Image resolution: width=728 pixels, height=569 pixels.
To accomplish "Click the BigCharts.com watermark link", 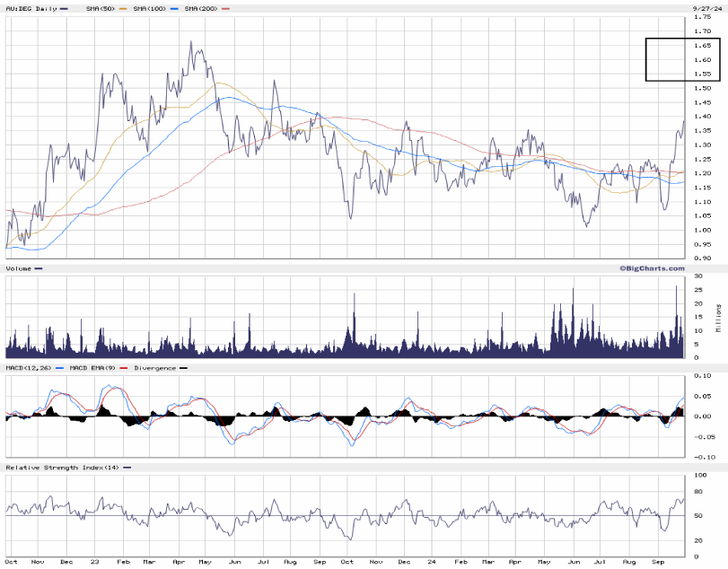I will (x=651, y=268).
